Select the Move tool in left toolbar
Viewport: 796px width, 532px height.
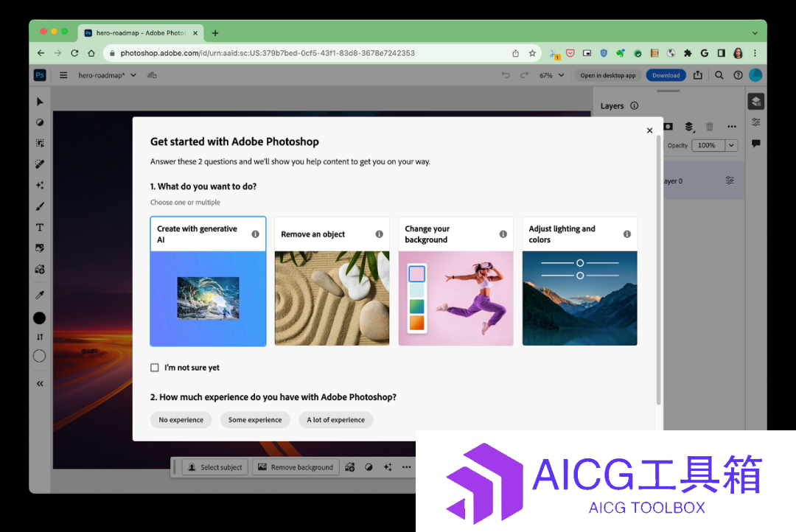coord(40,102)
